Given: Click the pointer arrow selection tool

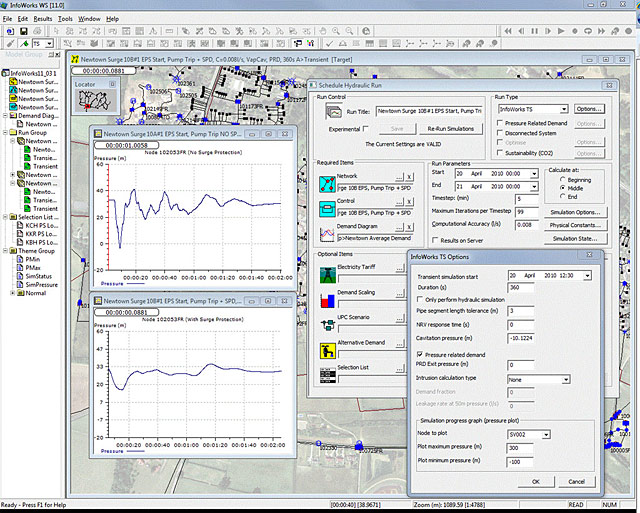Looking at the screenshot, I should point(56,31).
